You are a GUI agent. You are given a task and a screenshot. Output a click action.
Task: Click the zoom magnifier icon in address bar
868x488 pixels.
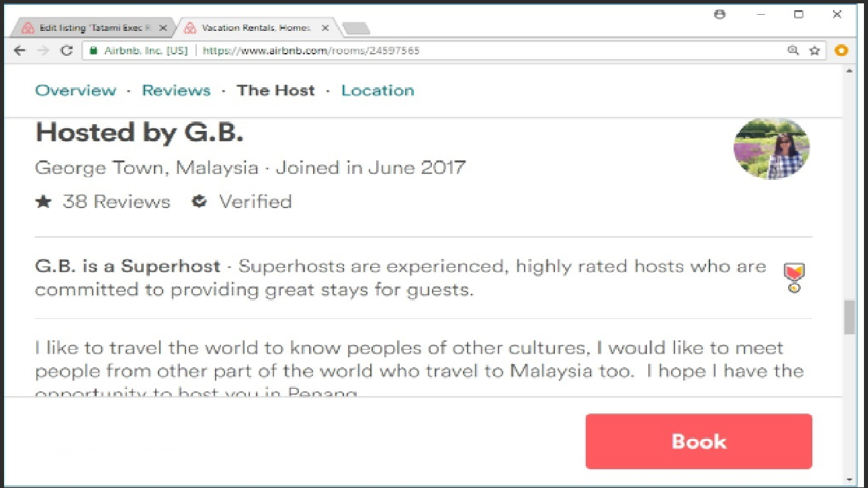[x=793, y=50]
